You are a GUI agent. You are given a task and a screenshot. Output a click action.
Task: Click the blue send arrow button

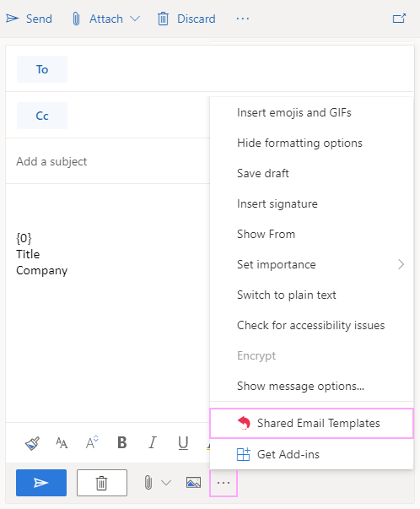click(41, 483)
